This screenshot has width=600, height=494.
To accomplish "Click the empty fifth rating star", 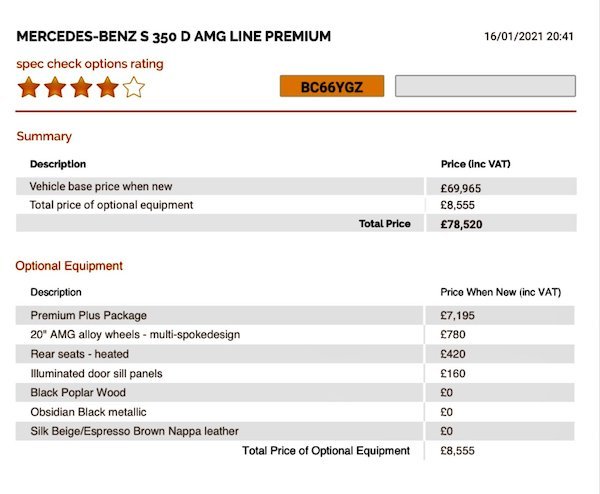I will point(133,87).
